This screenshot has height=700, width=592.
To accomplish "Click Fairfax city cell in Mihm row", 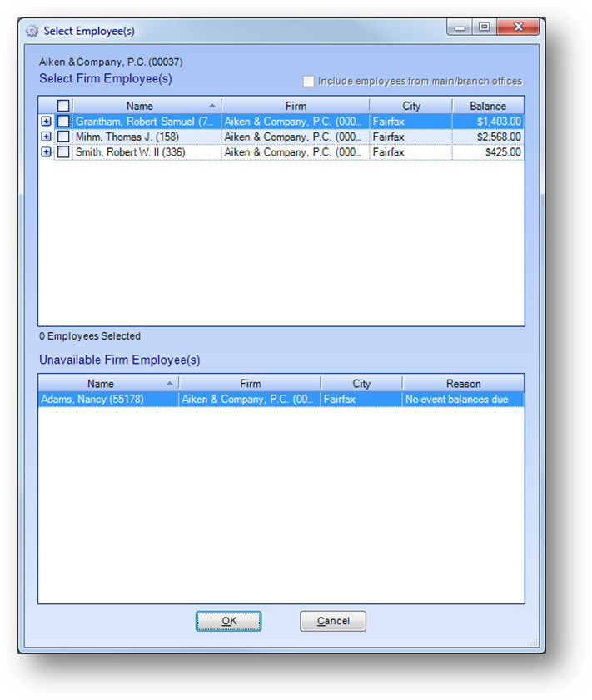I will pyautogui.click(x=410, y=137).
